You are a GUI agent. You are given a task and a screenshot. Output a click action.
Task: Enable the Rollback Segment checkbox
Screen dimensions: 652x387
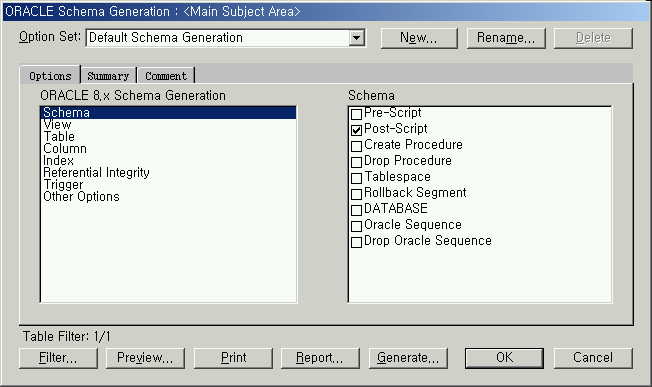[x=356, y=194]
